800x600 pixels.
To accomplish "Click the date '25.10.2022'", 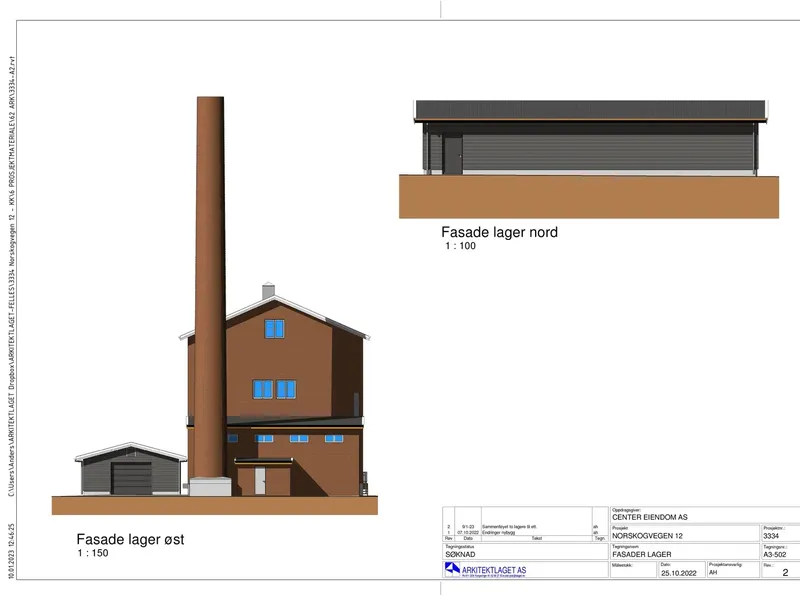I will coord(679,573).
